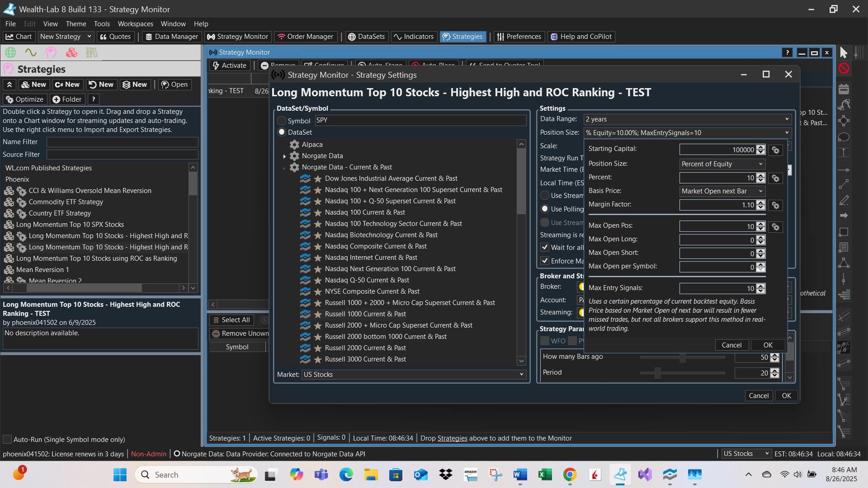Select the pointer cursor tool in right toolbar
868x488 pixels.
844,53
